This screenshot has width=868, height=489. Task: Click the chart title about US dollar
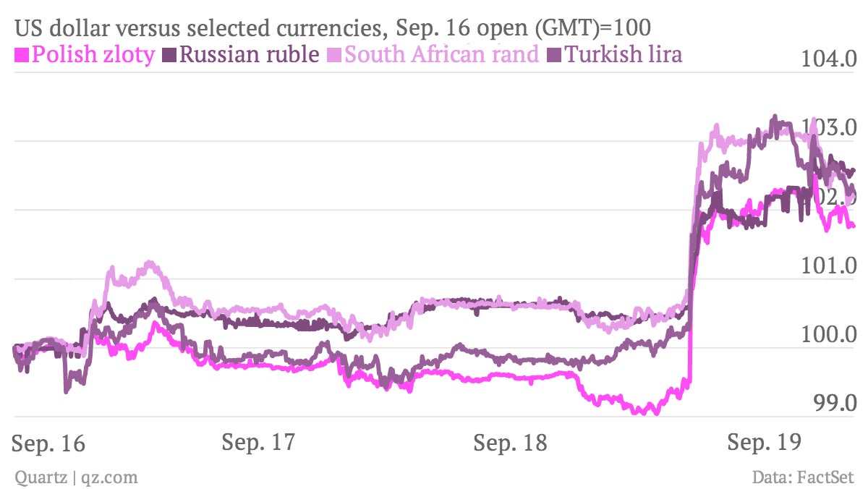click(x=332, y=28)
